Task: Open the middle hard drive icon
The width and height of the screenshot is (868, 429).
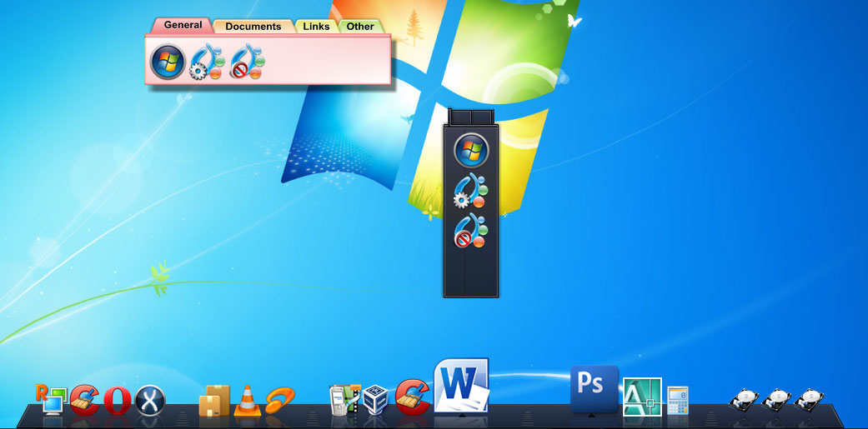Action: (776, 400)
